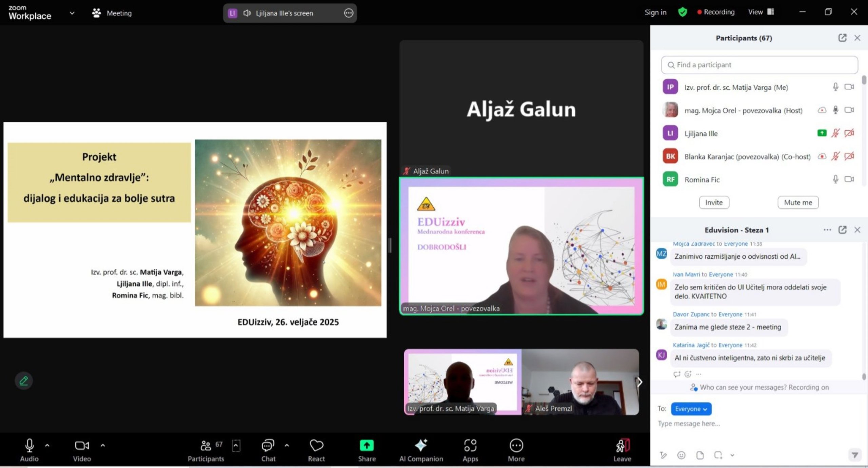Expand audio options caret
Screen dimensions: 868x468
(x=47, y=445)
